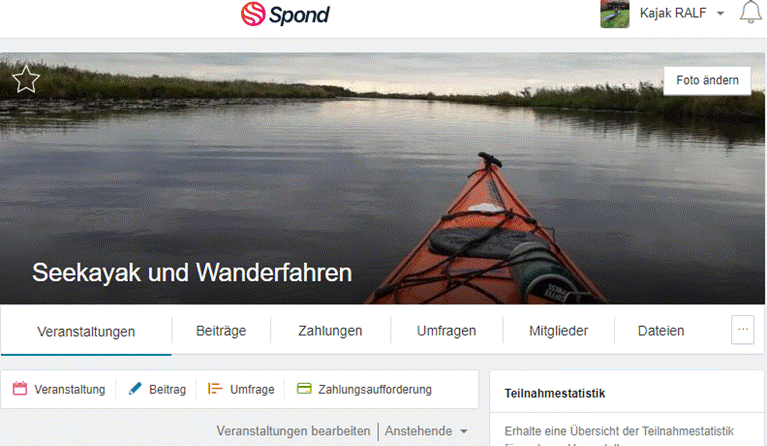Select the Umfragen tab

click(x=446, y=331)
